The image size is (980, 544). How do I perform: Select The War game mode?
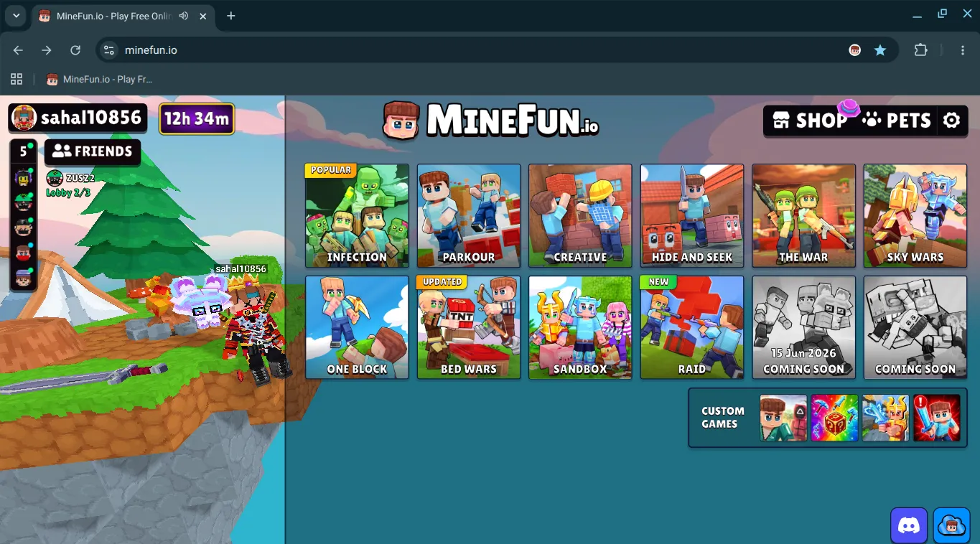coord(804,215)
